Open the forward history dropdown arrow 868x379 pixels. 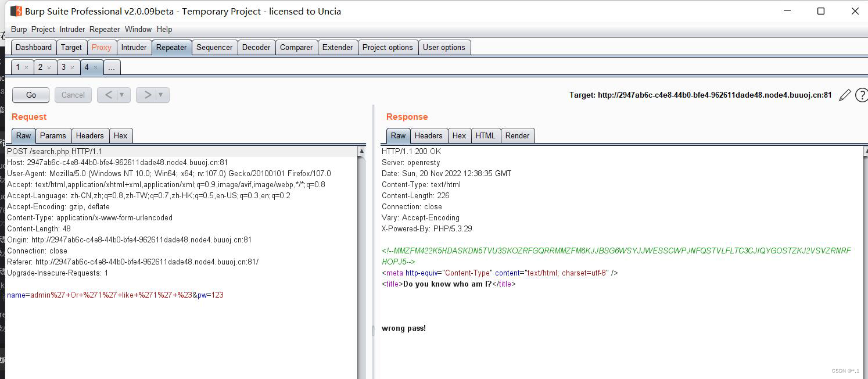tap(161, 95)
